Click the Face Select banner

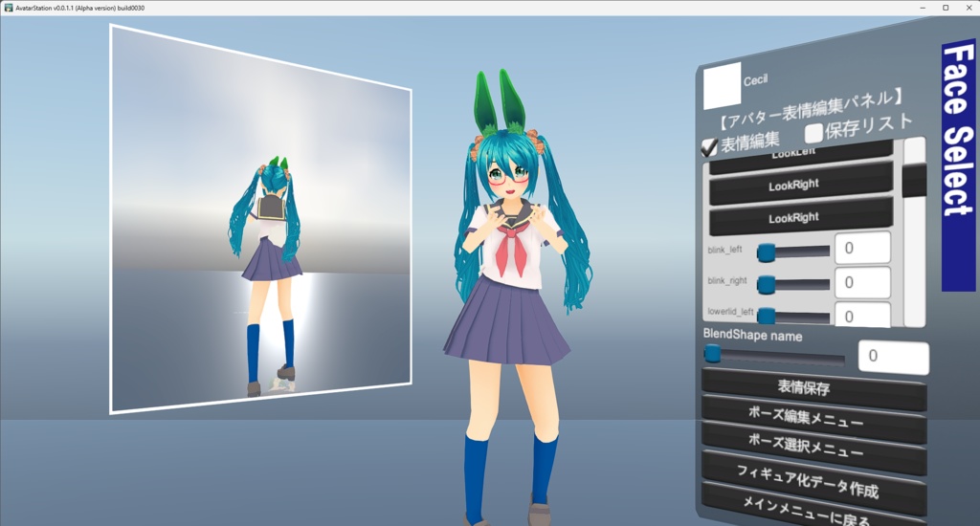tap(958, 165)
